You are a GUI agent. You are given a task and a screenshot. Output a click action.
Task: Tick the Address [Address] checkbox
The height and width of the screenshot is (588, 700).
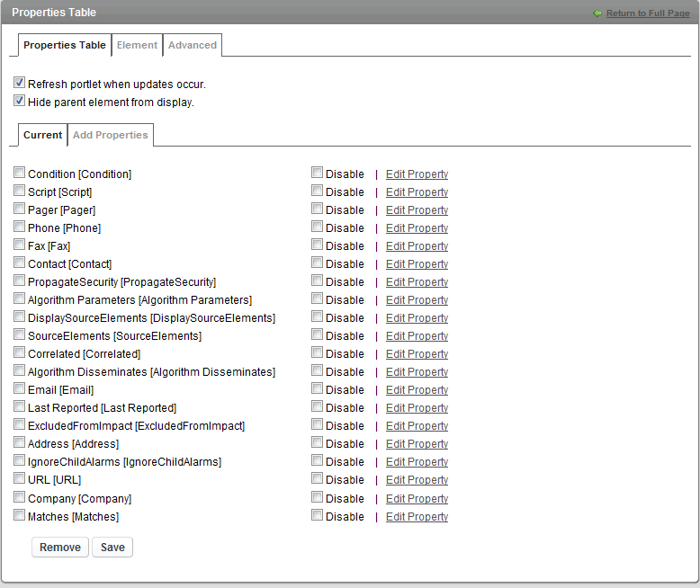[x=19, y=442]
